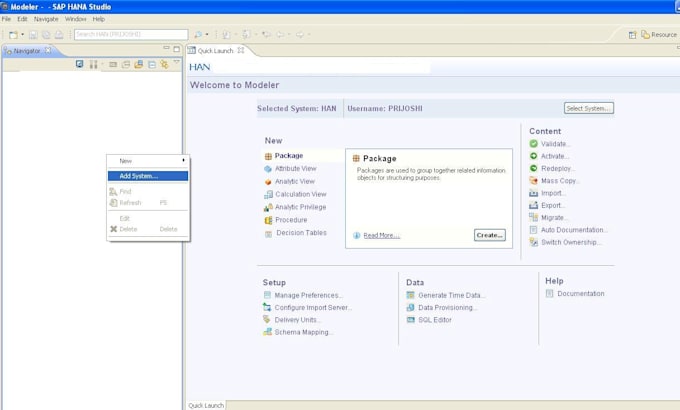Click the Calculation View icon under New
Image resolution: width=680 pixels, height=410 pixels.
click(268, 194)
